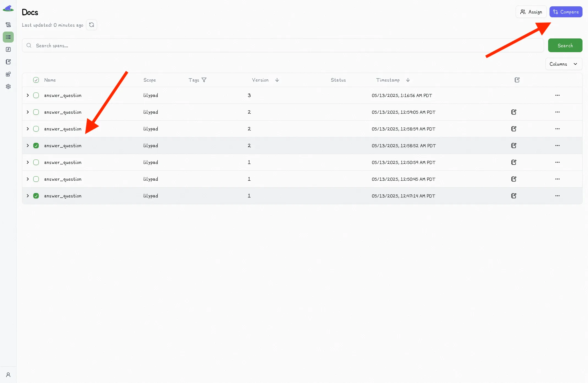
Task: Open the Traces panel from the sidebar
Action: click(8, 24)
